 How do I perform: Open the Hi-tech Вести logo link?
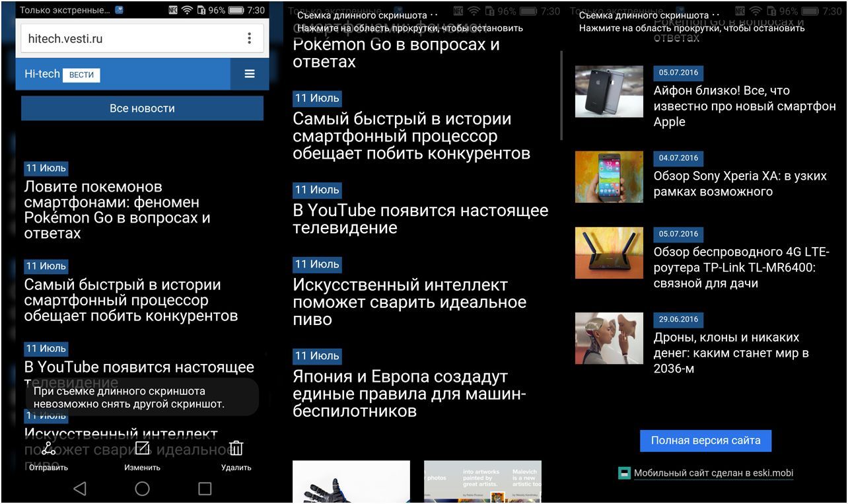coord(62,75)
